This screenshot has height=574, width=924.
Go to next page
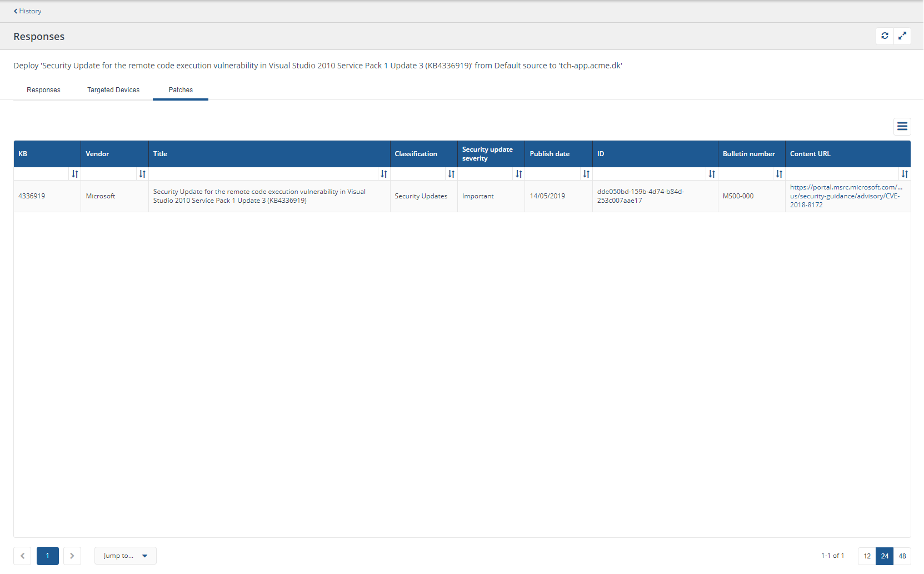(72, 556)
